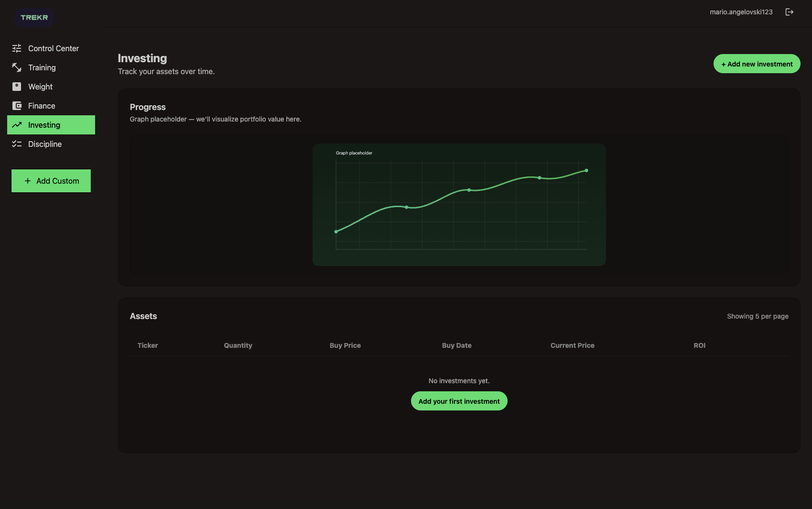Go to the Training section
The height and width of the screenshot is (509, 812).
tap(42, 67)
